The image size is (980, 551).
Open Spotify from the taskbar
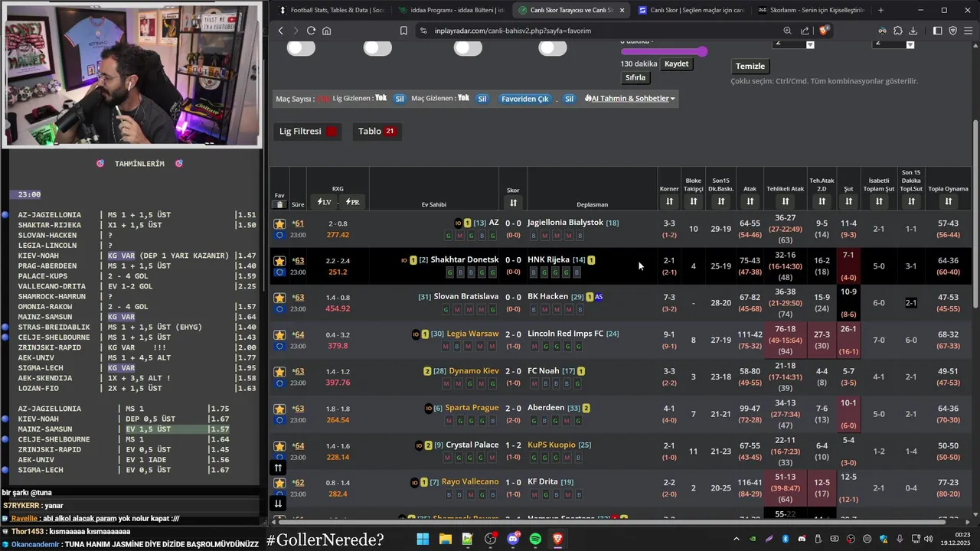535,540
